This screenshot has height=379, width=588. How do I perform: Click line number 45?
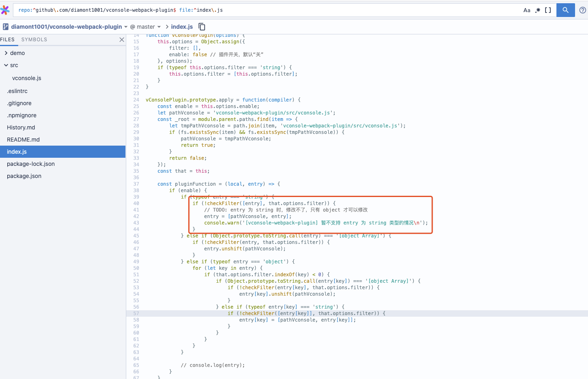[x=136, y=236]
